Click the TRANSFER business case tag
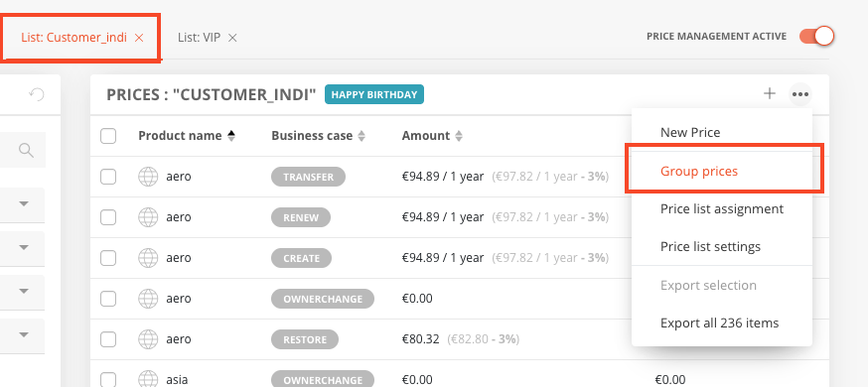Screen dimensions: 868x387 (x=308, y=177)
